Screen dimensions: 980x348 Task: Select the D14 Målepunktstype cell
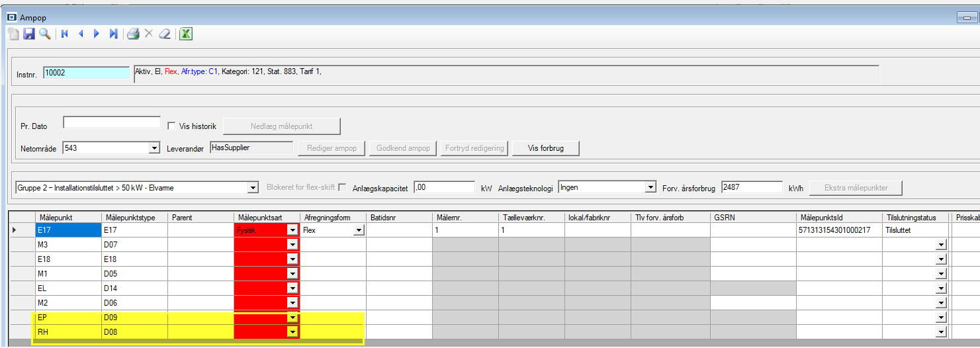click(134, 288)
